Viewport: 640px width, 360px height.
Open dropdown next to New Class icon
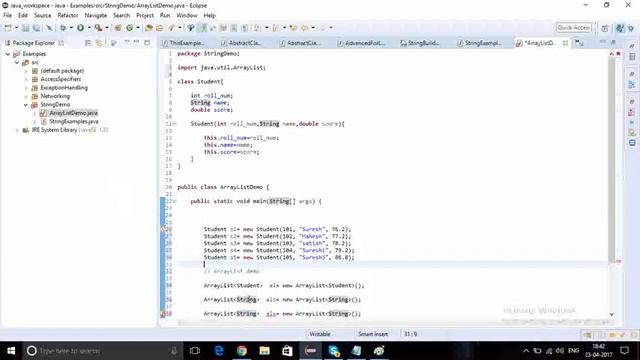click(x=138, y=28)
